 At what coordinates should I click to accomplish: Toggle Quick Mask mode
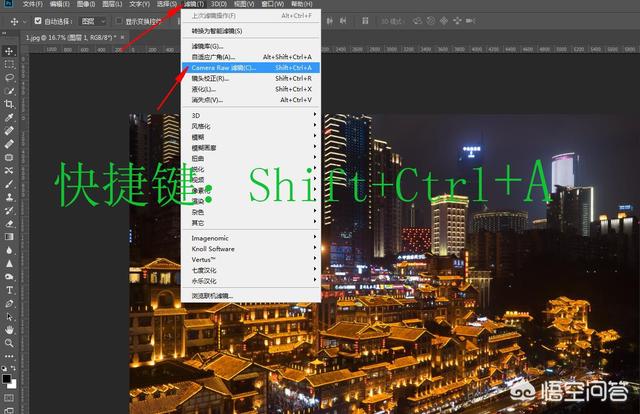tap(9, 398)
